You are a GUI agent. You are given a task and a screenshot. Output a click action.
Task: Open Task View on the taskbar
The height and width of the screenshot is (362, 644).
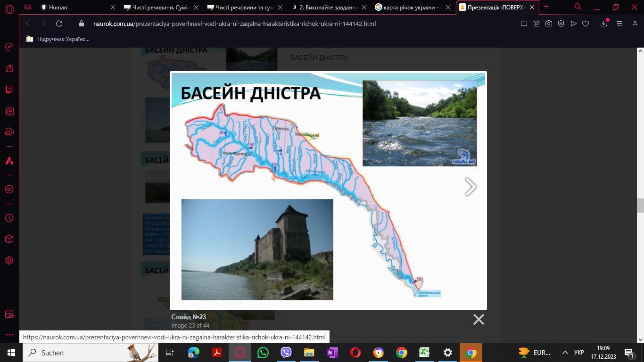coord(170,353)
